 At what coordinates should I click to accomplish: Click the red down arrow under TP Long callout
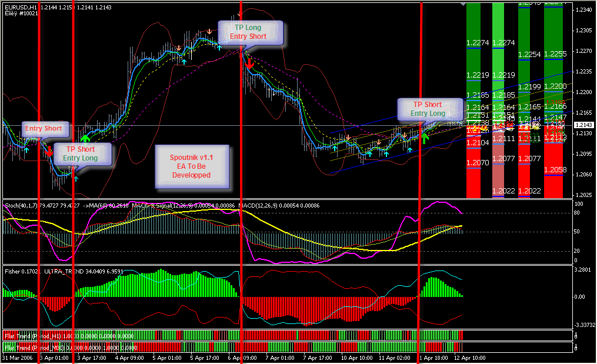click(249, 64)
